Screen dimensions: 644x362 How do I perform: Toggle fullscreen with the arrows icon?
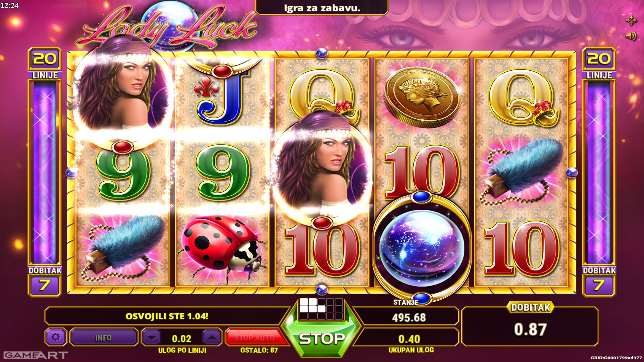click(x=631, y=20)
